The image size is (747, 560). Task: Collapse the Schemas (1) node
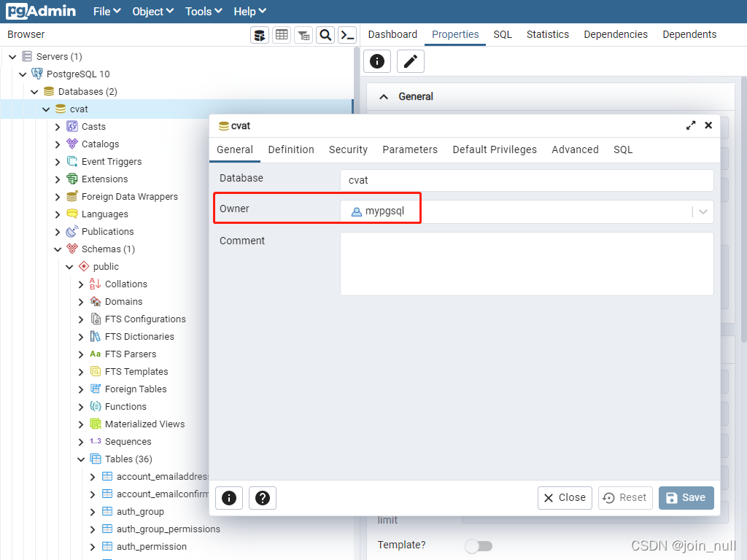[x=58, y=249]
